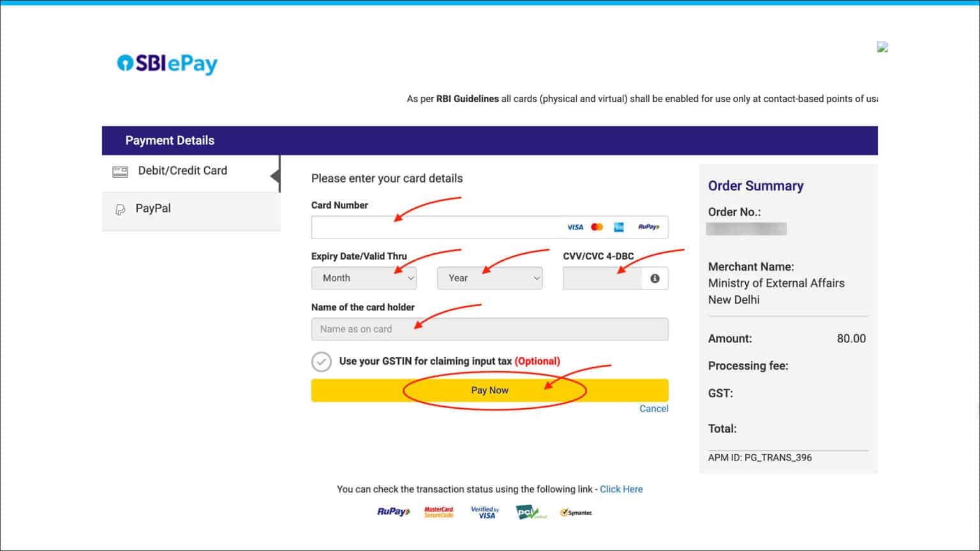Click the MasterCard SecureCode footer logo
Image resolution: width=980 pixels, height=551 pixels.
coord(438,511)
